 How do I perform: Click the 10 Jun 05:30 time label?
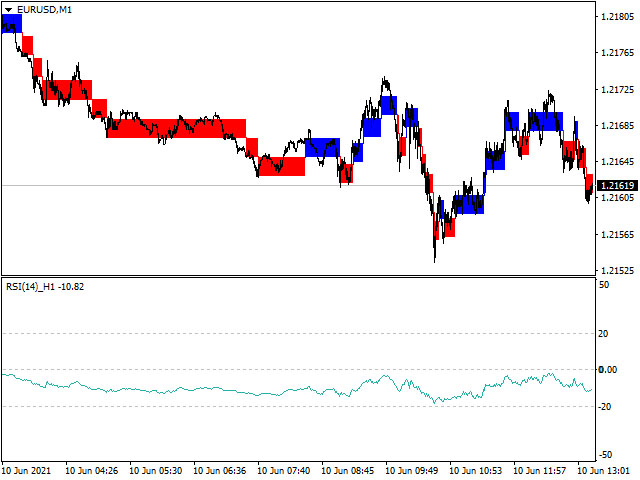156,471
